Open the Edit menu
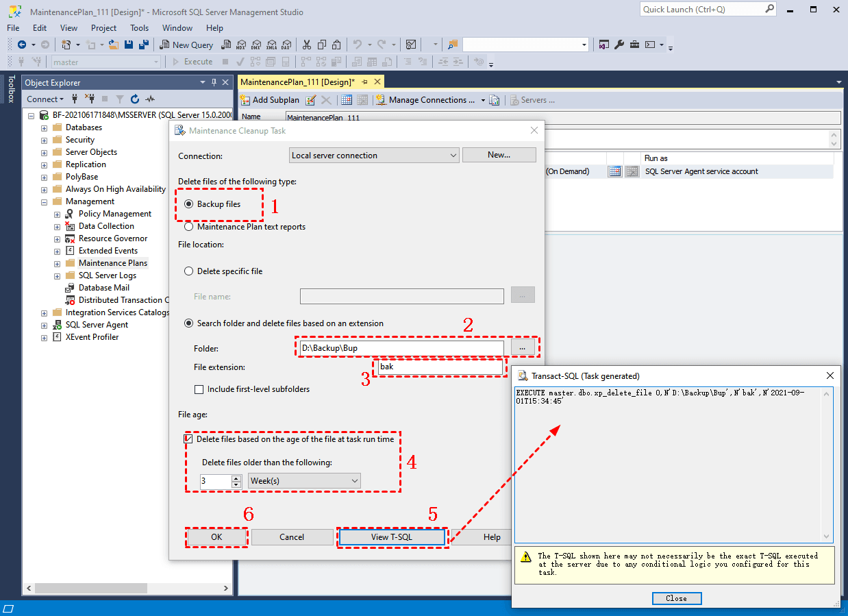The image size is (848, 616). [x=40, y=28]
